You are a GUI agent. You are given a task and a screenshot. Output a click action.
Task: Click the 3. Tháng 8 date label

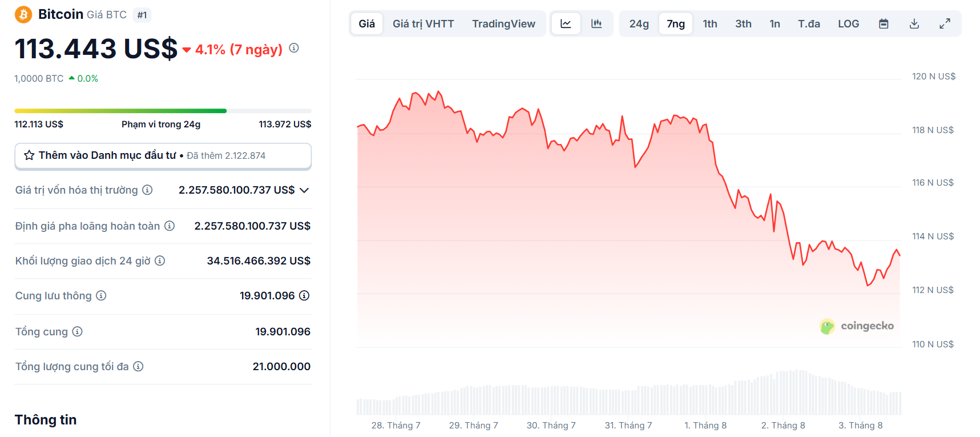tap(860, 426)
